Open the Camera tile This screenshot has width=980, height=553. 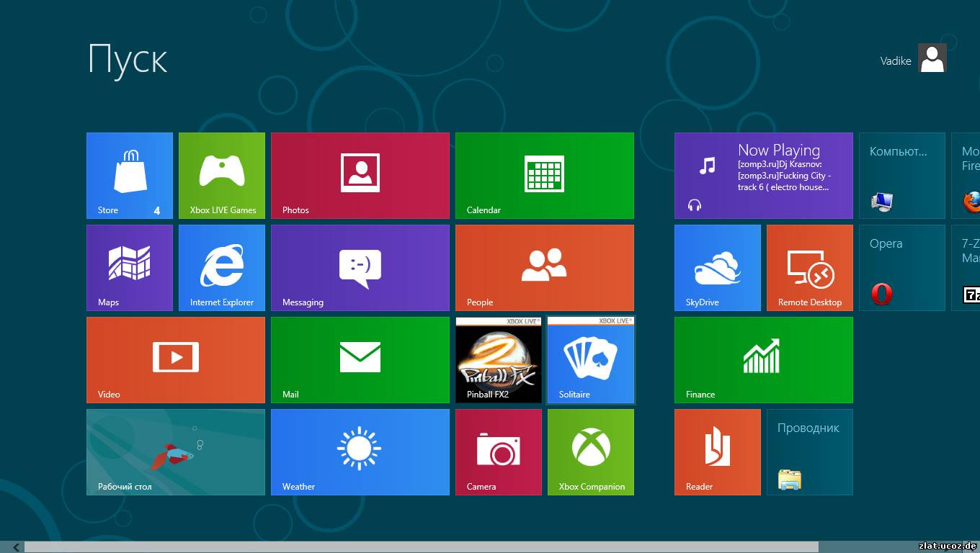(499, 452)
